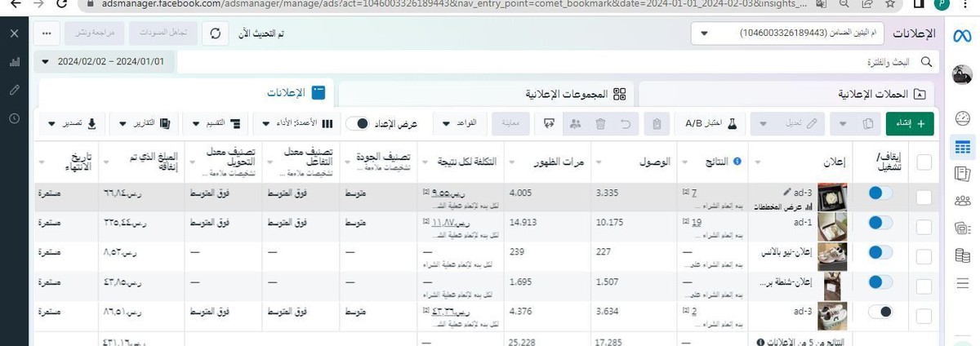Close the left side panel X
This screenshot has width=980, height=346.
14,34
